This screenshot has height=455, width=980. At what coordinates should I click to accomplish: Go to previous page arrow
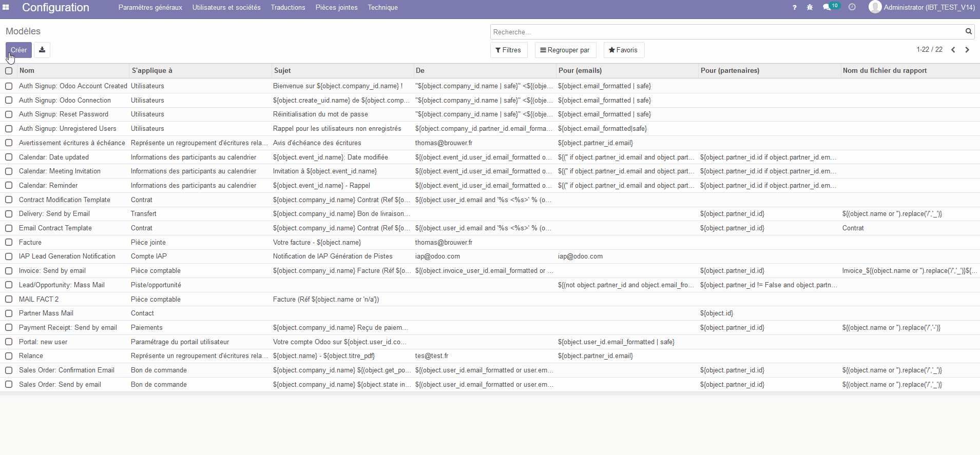click(953, 50)
